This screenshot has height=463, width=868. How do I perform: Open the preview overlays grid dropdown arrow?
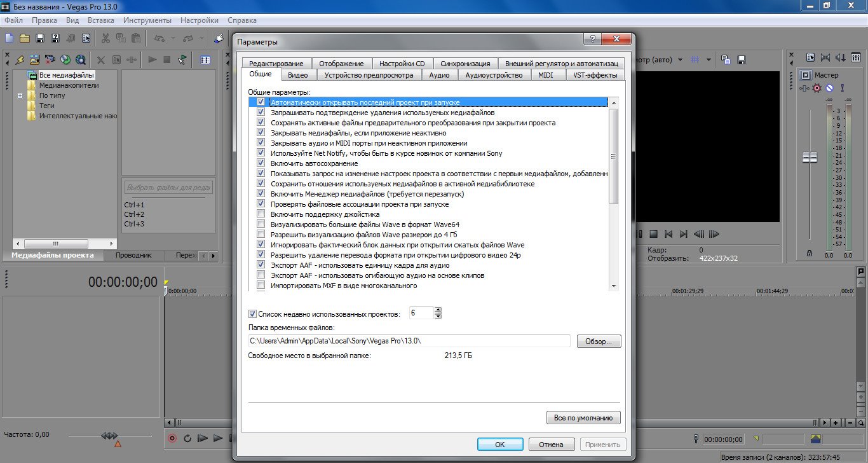click(x=707, y=60)
